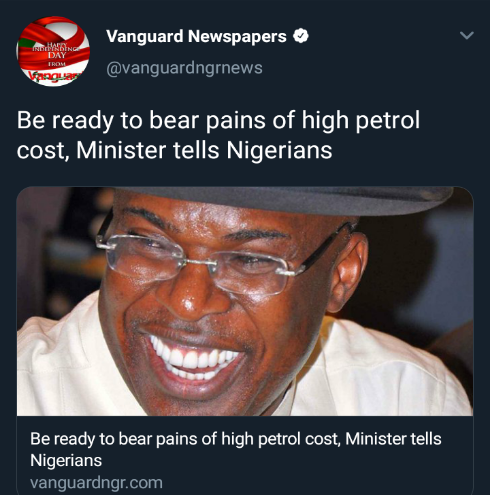
Task: Click Independence Day banner inside avatar
Action: pos(56,52)
